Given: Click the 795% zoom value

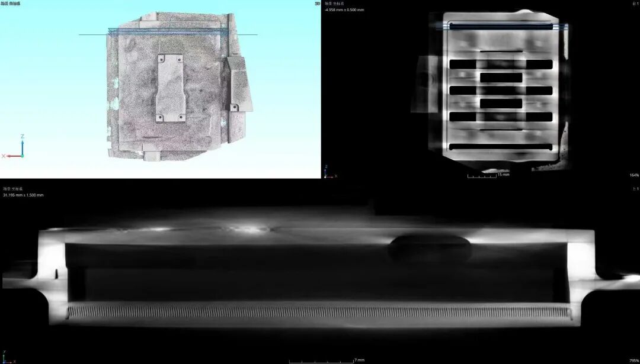Looking at the screenshot, I should pyautogui.click(x=634, y=360).
